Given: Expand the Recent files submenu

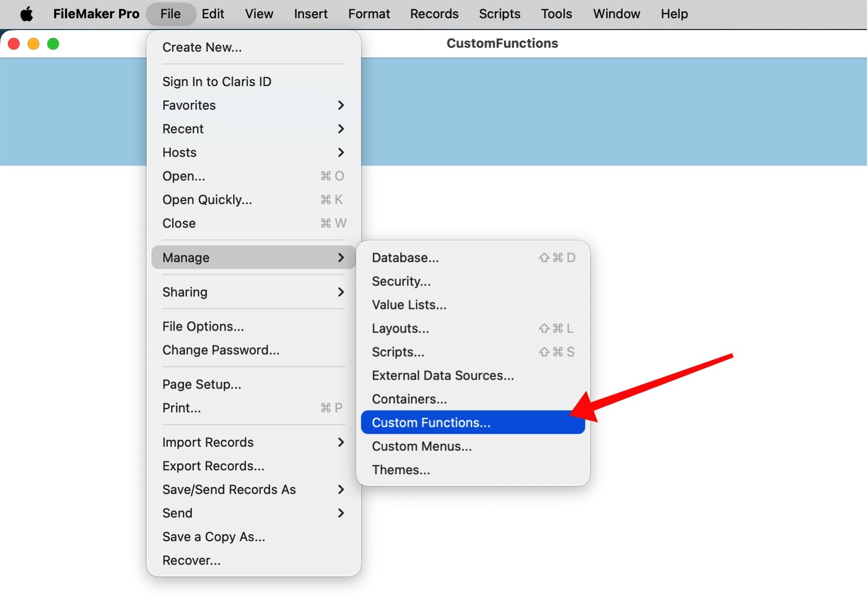Looking at the screenshot, I should pyautogui.click(x=253, y=129).
